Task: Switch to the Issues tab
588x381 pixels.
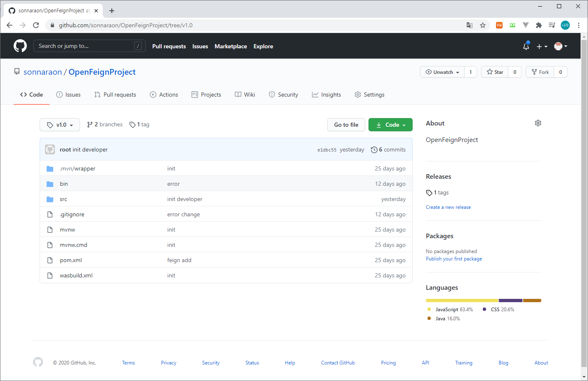Action: click(68, 95)
